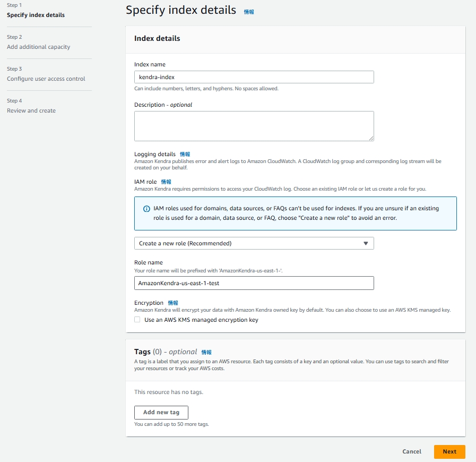Click the Next button
Viewport: 476px width, 462px height.
coord(449,451)
